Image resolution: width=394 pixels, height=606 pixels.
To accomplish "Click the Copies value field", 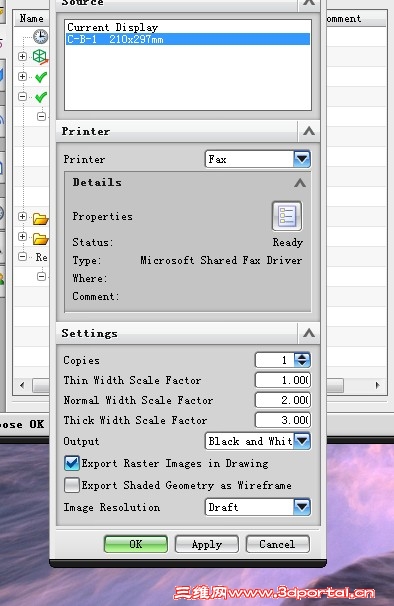I will (275, 360).
